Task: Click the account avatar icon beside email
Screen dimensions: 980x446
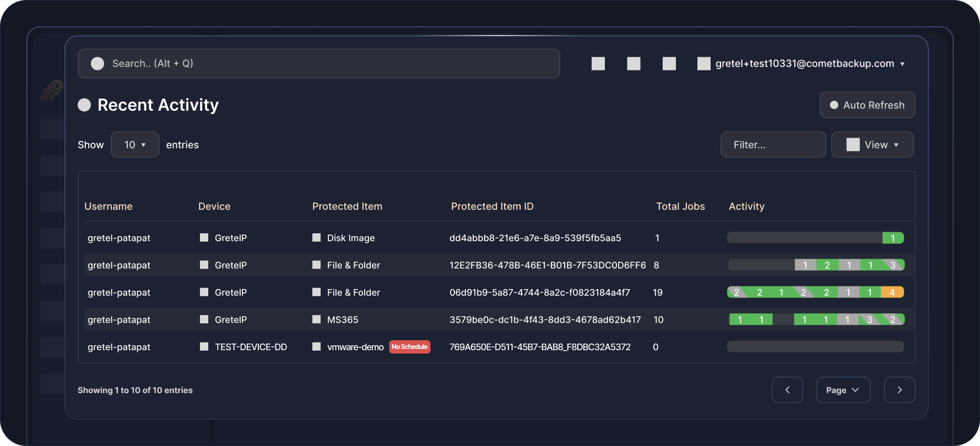Action: (x=703, y=64)
